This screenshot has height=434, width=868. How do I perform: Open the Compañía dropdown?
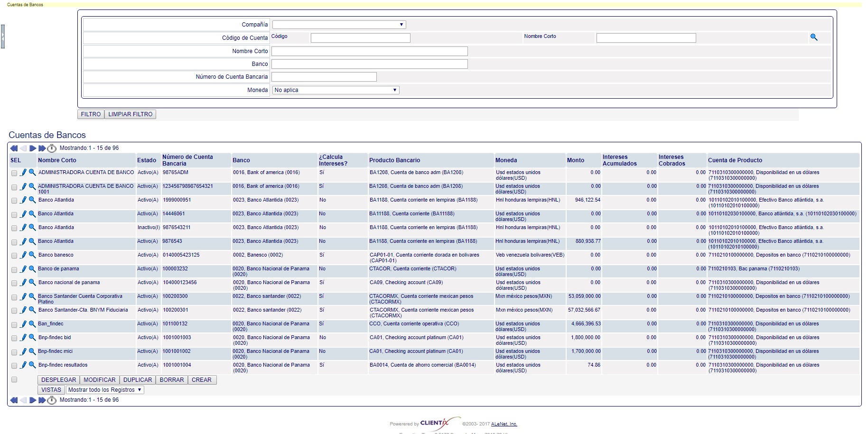tap(339, 25)
